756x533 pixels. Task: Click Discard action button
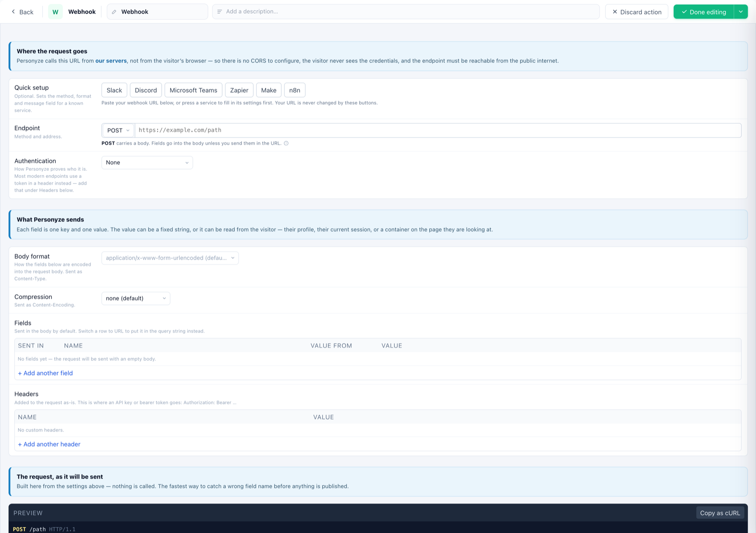(x=637, y=12)
